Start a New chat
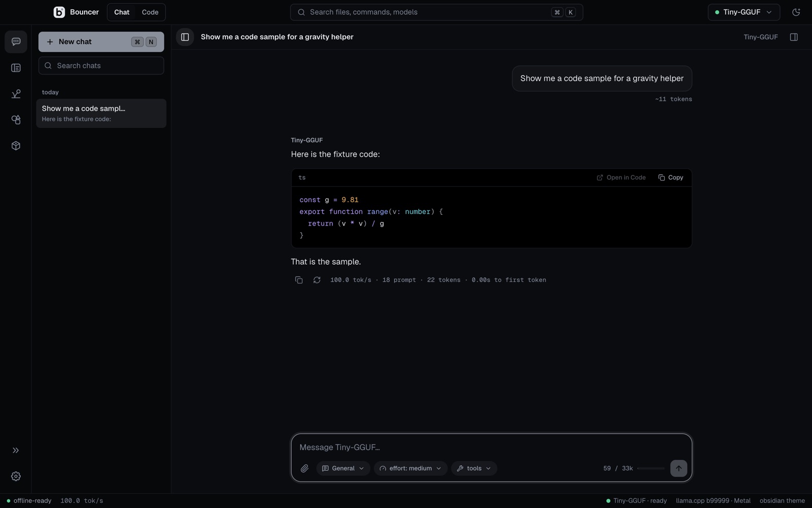This screenshot has height=508, width=812. coord(101,42)
